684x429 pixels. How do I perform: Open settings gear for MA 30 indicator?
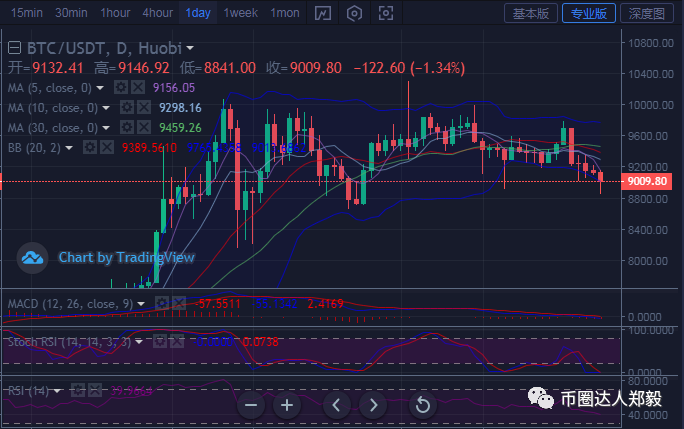coord(127,127)
